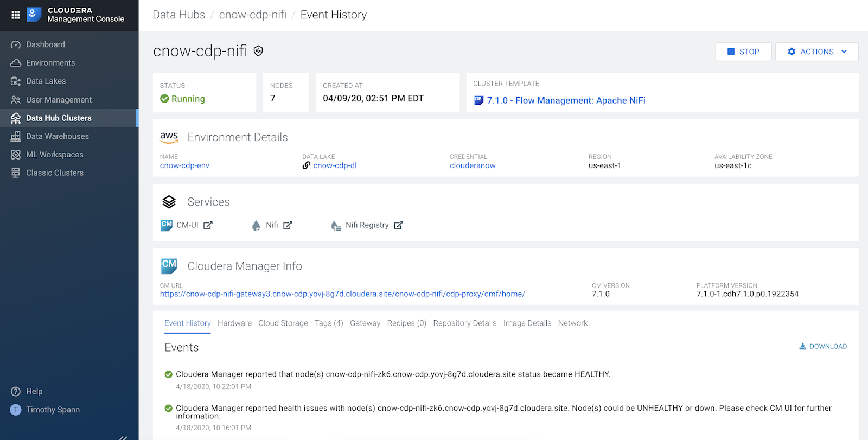Click the gear icon in ACTIONS button
The height and width of the screenshot is (440, 868).
(792, 52)
